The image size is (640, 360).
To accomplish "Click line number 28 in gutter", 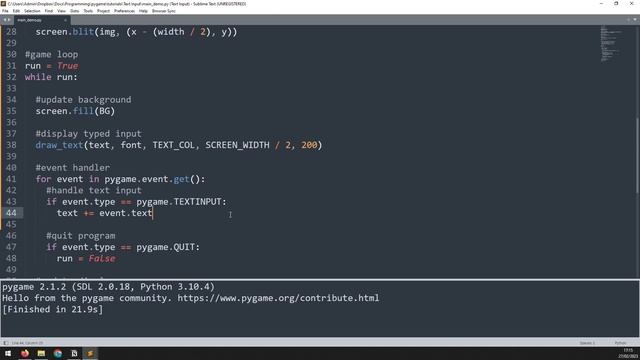I will (11, 32).
